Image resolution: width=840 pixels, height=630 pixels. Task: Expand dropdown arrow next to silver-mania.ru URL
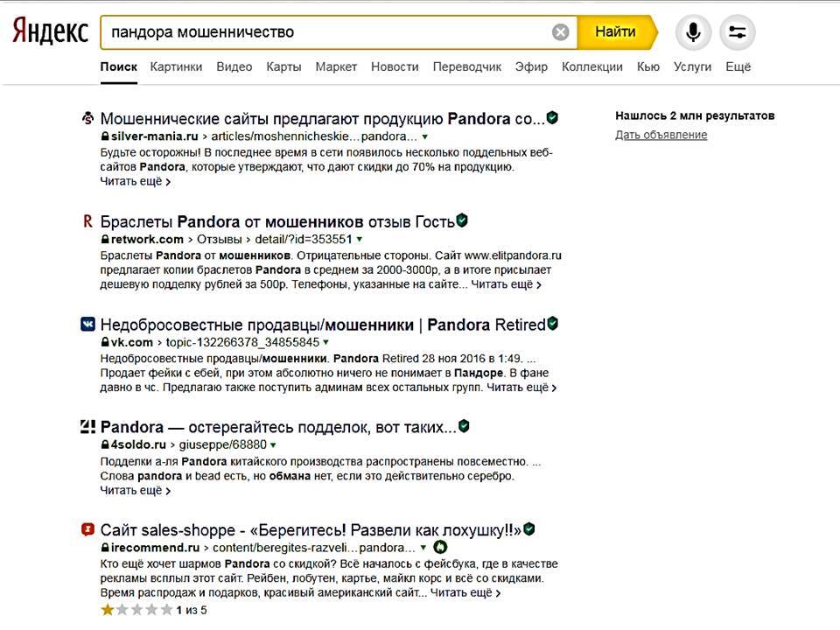(x=424, y=137)
